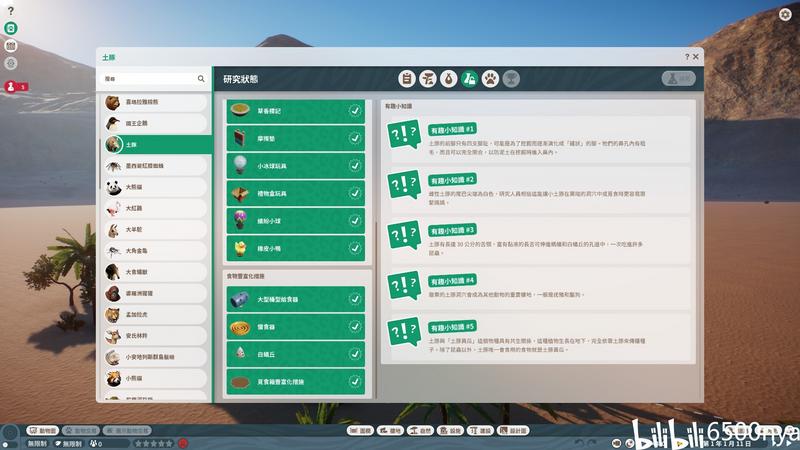This screenshot has width=800, height=450.
Task: Toggle checkmark on the small ice ball row
Action: (x=355, y=165)
